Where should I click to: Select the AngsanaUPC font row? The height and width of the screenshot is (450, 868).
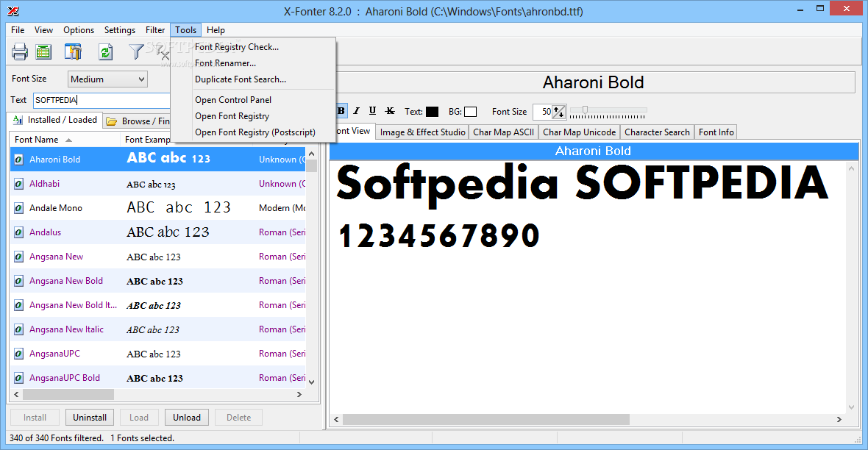tap(157, 354)
